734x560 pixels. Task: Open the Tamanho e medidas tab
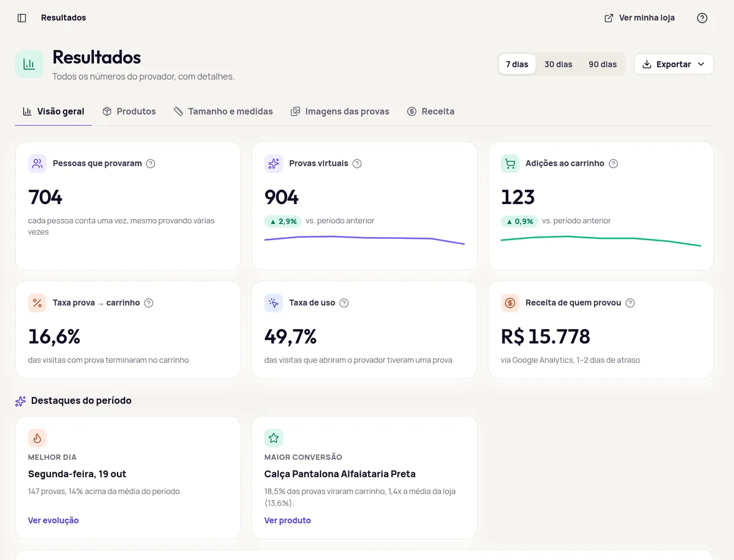tap(223, 111)
